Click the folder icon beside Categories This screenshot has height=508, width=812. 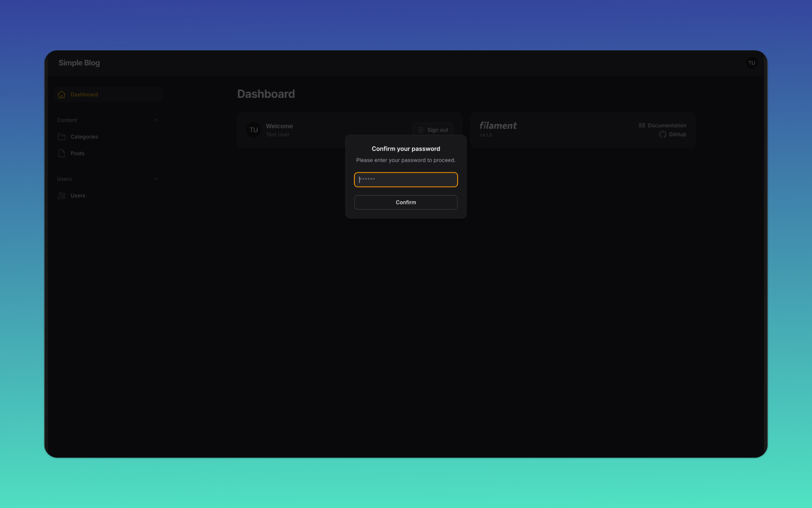62,137
